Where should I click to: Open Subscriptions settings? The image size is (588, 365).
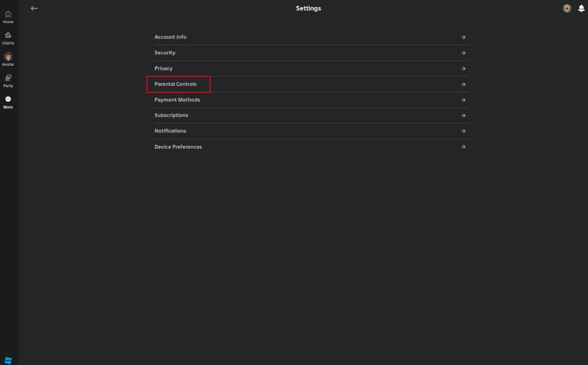[171, 115]
